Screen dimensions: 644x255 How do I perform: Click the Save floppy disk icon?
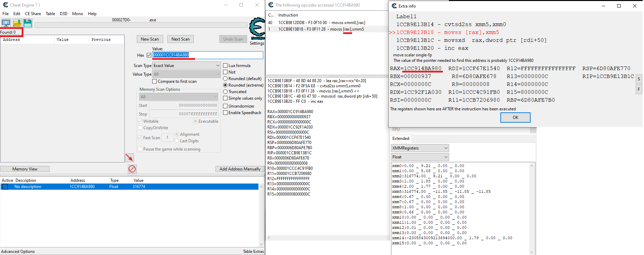point(28,23)
